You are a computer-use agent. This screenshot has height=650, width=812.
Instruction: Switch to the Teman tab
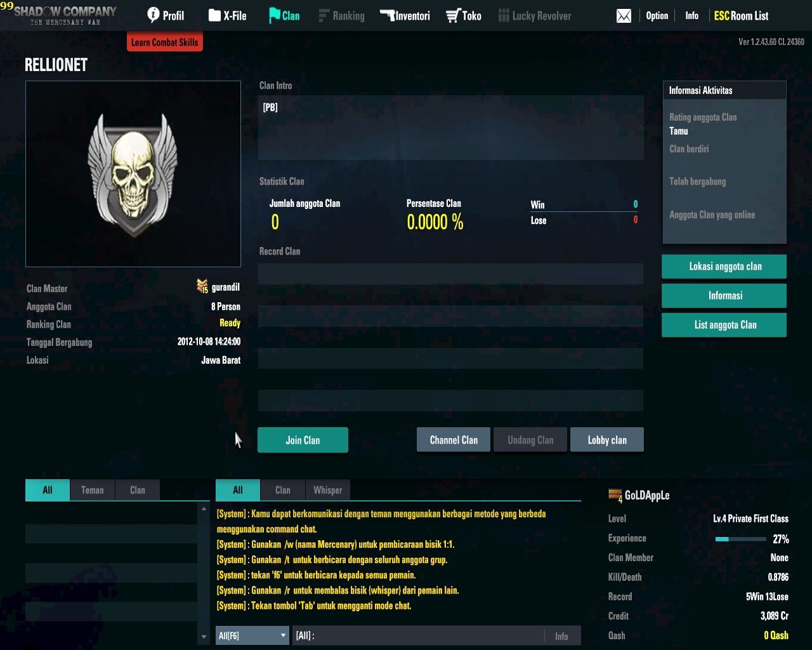tap(93, 490)
